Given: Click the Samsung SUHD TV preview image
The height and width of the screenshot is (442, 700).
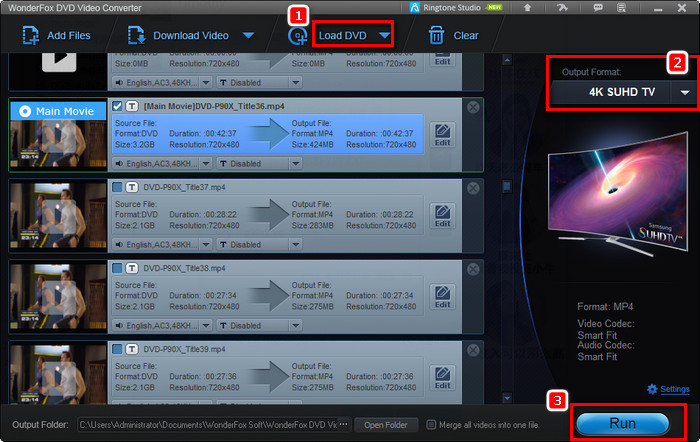Looking at the screenshot, I should (618, 194).
